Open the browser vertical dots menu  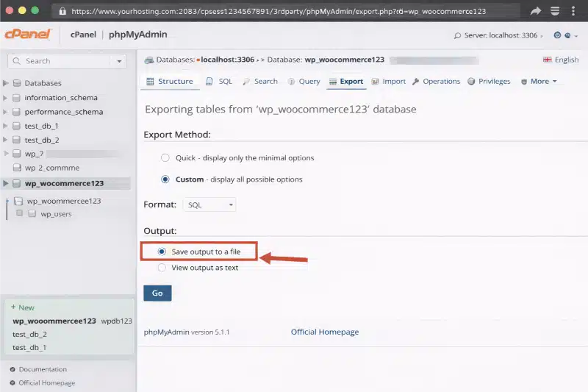(573, 11)
